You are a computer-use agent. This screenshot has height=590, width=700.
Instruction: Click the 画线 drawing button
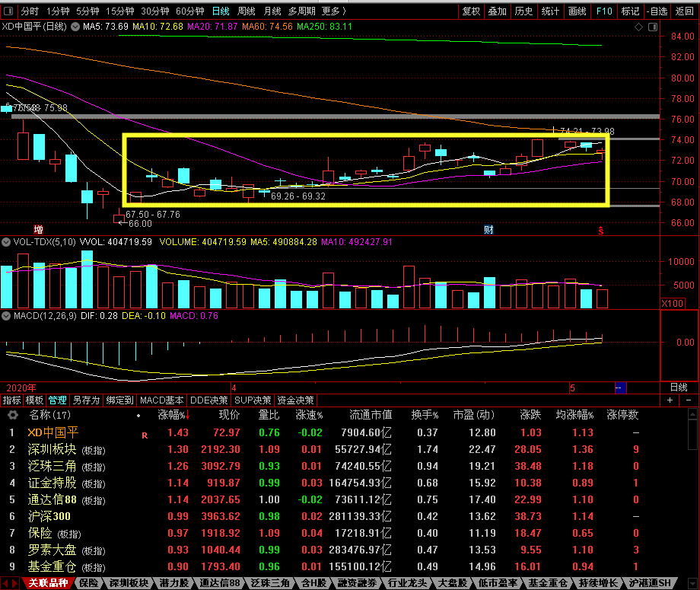[x=577, y=11]
